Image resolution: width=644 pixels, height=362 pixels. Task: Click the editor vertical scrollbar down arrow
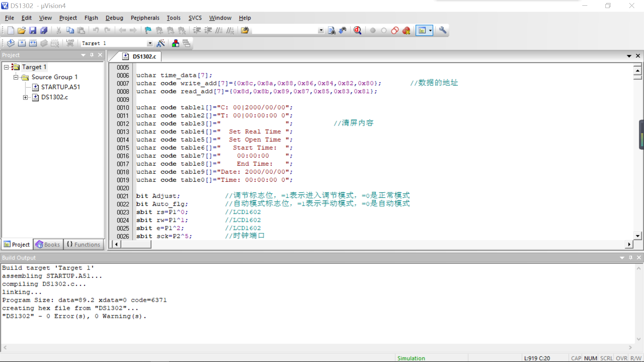coord(638,236)
